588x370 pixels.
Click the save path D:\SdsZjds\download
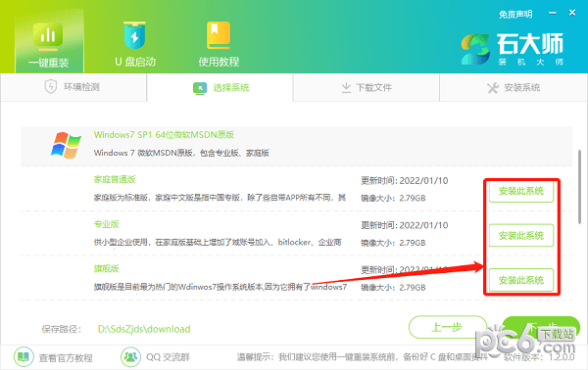144,329
